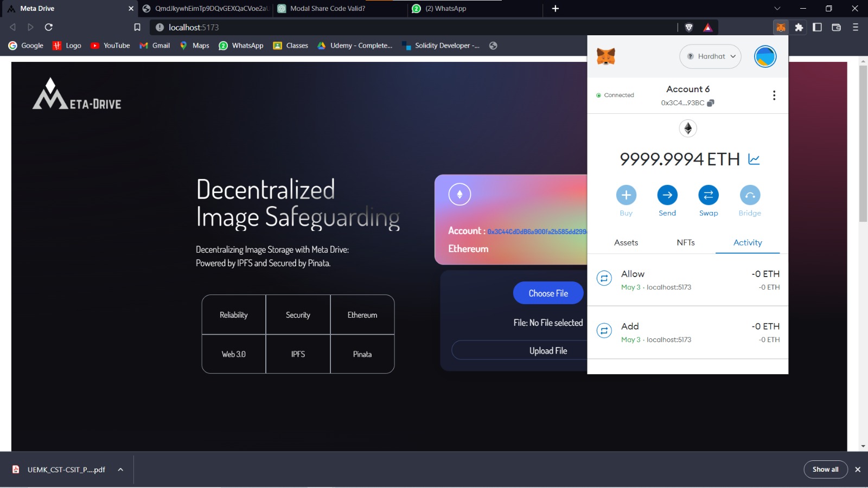The height and width of the screenshot is (488, 868).
Task: Copy the account address with the copy icon
Action: coord(712,102)
